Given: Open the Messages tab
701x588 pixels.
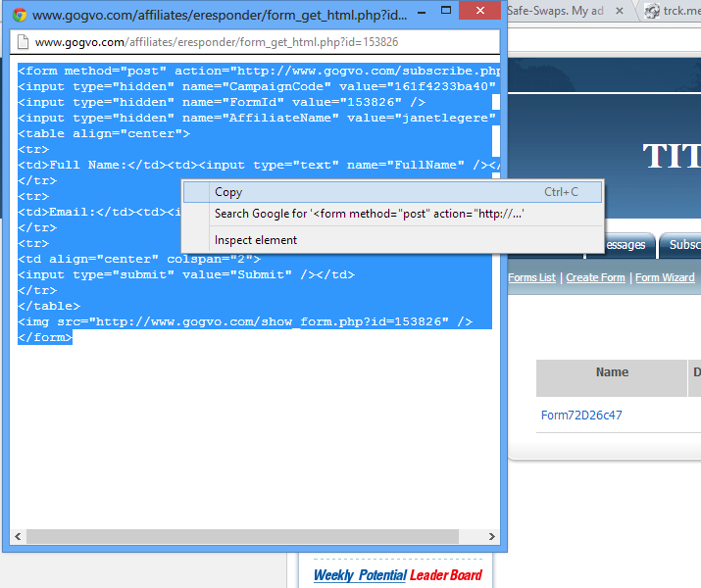Looking at the screenshot, I should click(624, 245).
